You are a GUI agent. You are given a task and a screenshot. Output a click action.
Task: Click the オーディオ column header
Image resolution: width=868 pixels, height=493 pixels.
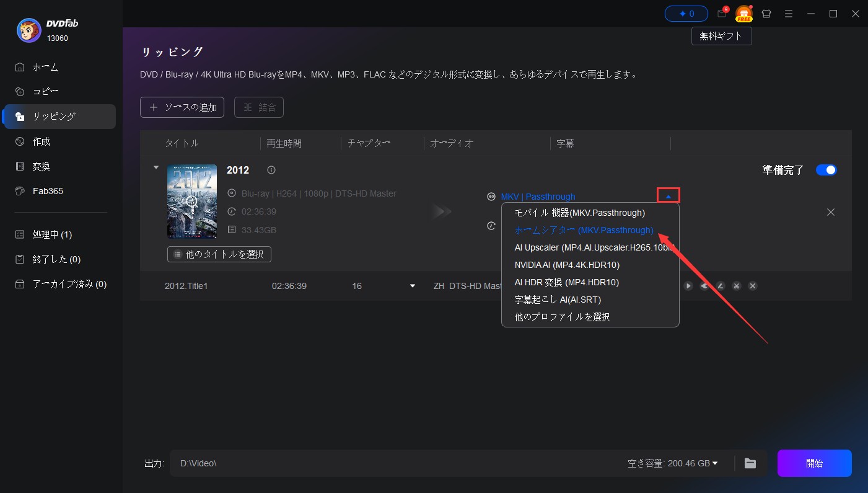tap(452, 143)
